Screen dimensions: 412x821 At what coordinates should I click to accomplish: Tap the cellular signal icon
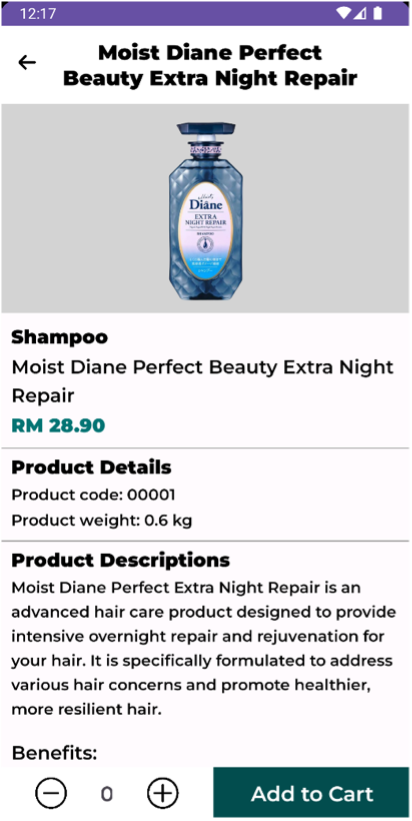pos(360,13)
